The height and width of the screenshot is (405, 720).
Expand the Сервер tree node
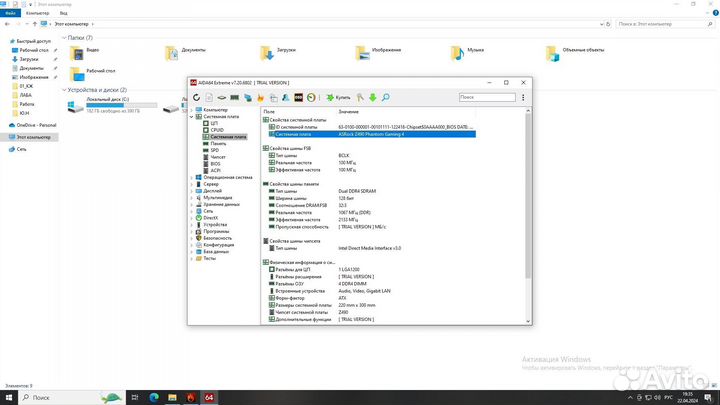pos(191,184)
